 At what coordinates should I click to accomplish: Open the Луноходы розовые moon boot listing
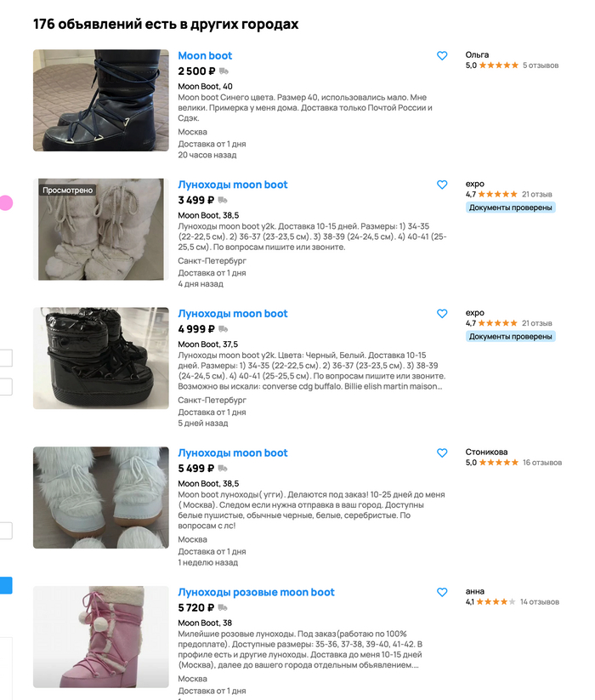click(256, 593)
